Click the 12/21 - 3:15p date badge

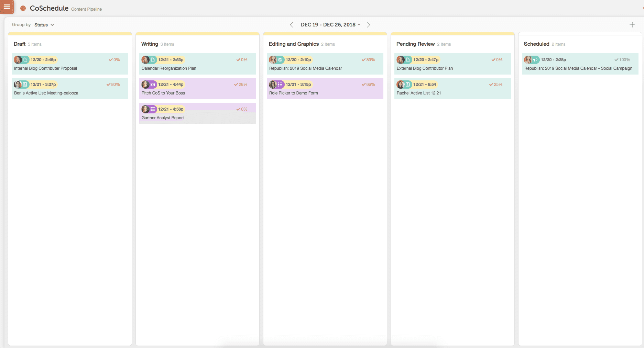click(x=298, y=85)
